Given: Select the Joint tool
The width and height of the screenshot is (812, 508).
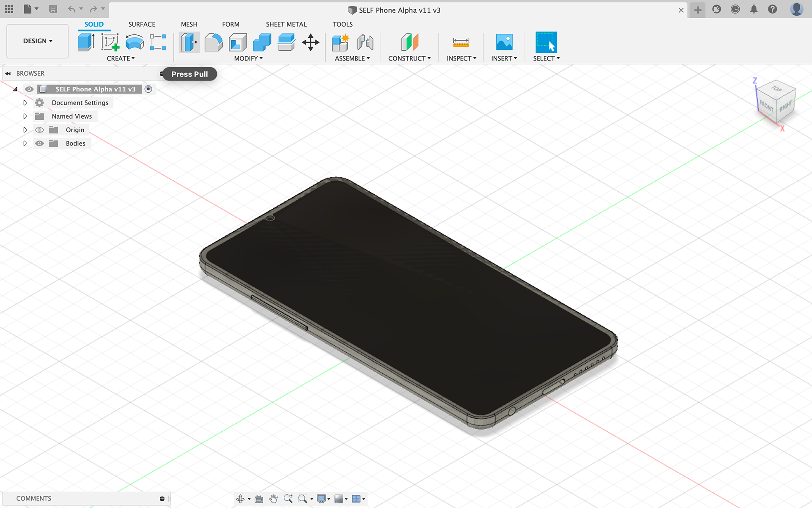Looking at the screenshot, I should click(365, 42).
